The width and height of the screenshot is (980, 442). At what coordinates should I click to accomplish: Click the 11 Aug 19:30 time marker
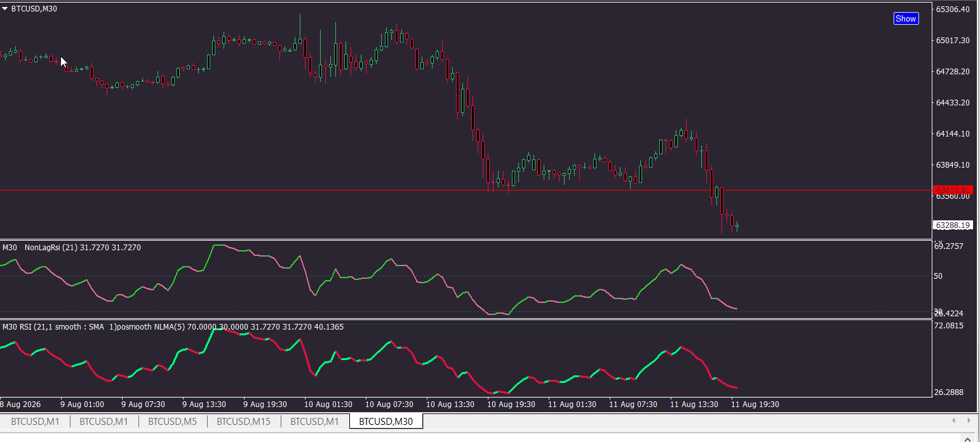tap(755, 405)
